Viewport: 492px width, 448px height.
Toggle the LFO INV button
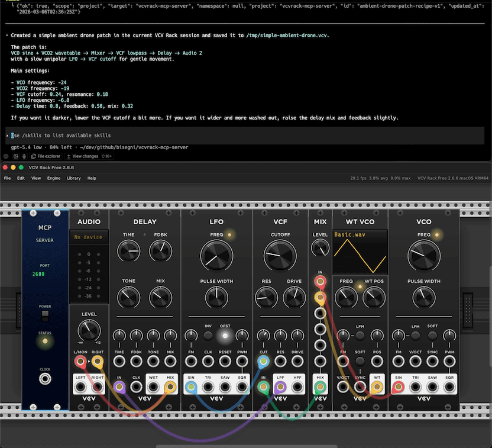[208, 336]
